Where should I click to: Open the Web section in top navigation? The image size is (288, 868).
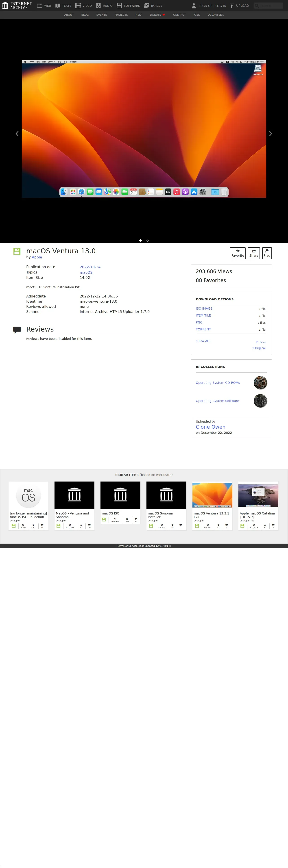(x=44, y=6)
